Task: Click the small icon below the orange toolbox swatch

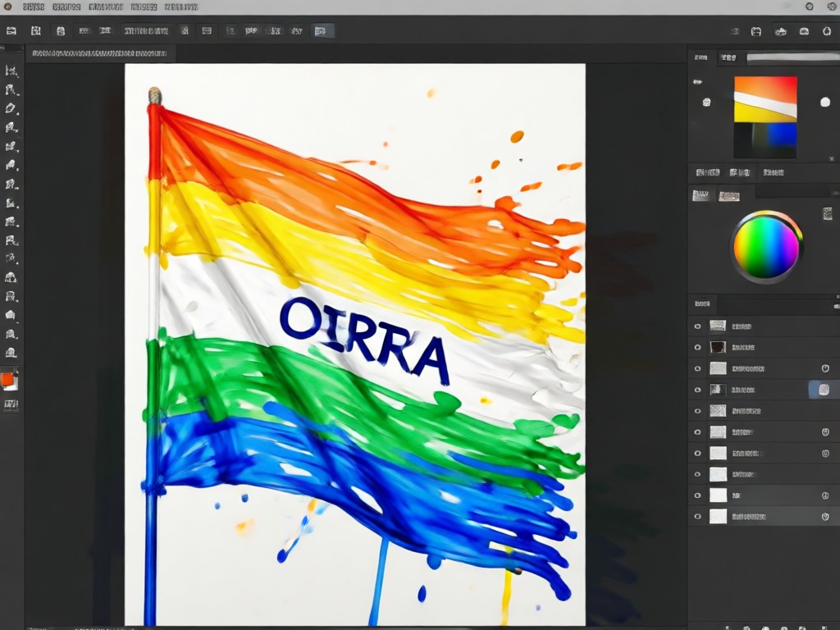Action: [11, 404]
